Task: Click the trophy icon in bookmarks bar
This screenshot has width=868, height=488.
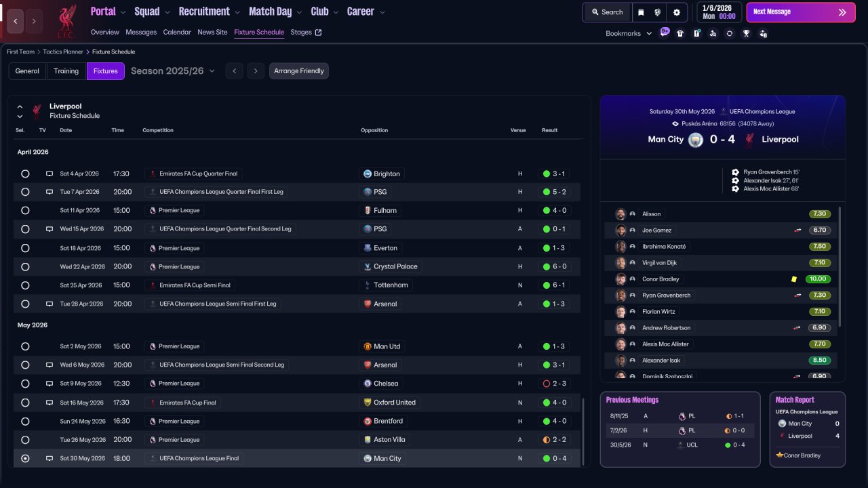Action: [x=746, y=33]
